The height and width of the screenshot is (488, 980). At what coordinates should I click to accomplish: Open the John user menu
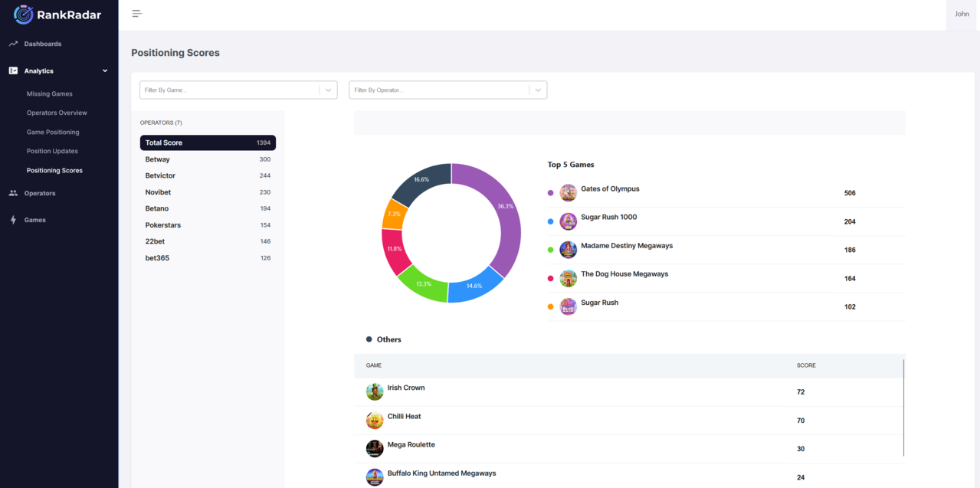click(962, 14)
